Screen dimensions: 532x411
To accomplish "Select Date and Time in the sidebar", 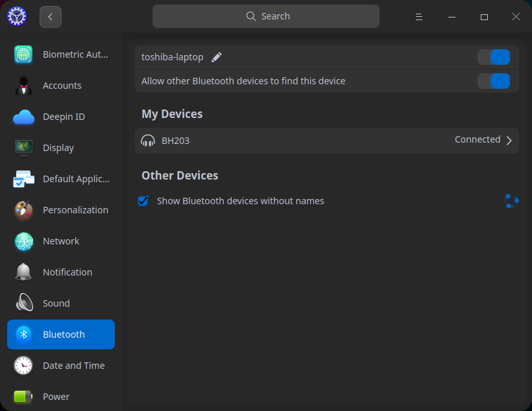I will click(73, 366).
